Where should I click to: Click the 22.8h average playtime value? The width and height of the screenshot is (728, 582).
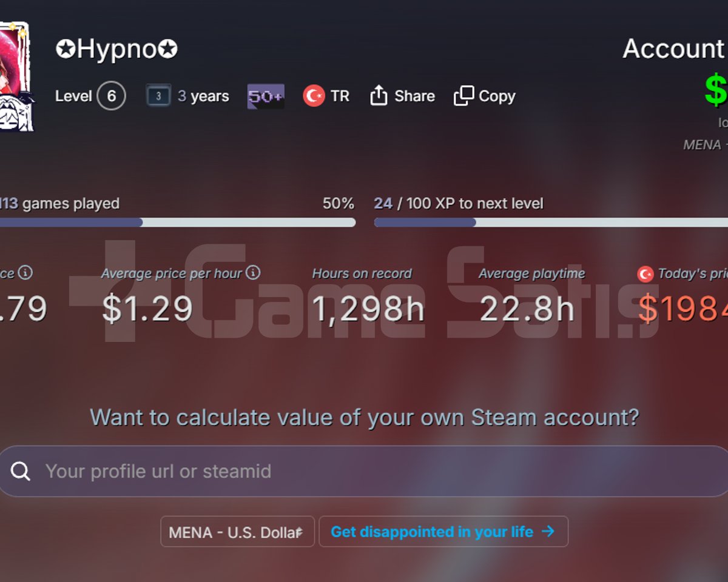point(527,308)
